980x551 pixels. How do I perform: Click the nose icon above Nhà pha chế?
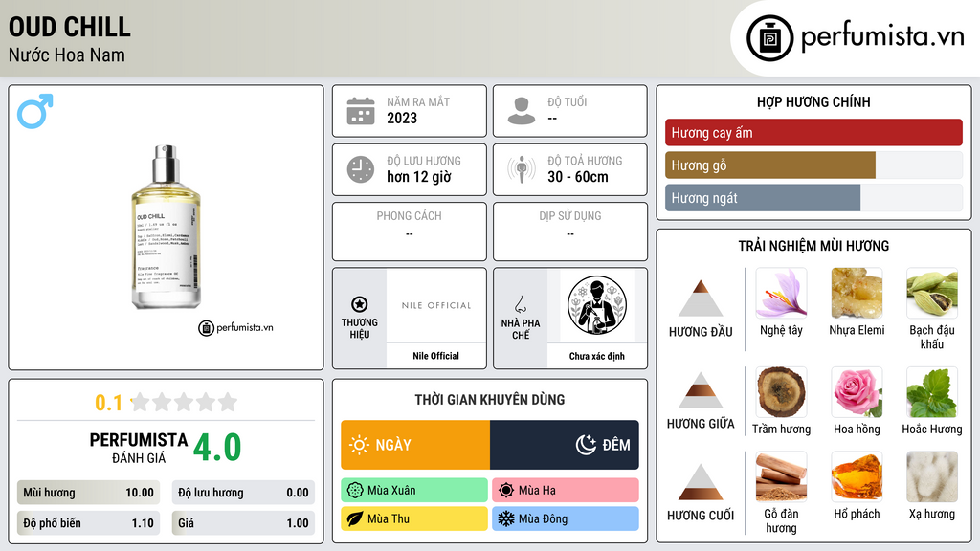pyautogui.click(x=520, y=304)
